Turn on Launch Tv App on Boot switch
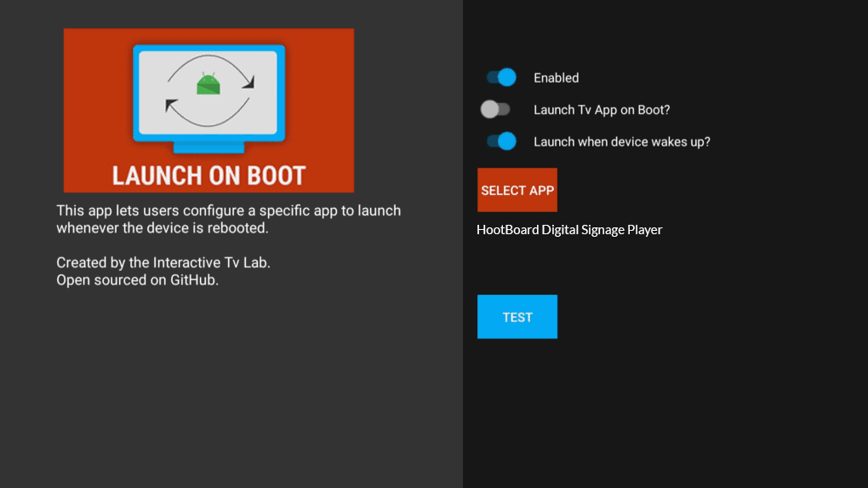Image resolution: width=868 pixels, height=488 pixels. coord(494,109)
